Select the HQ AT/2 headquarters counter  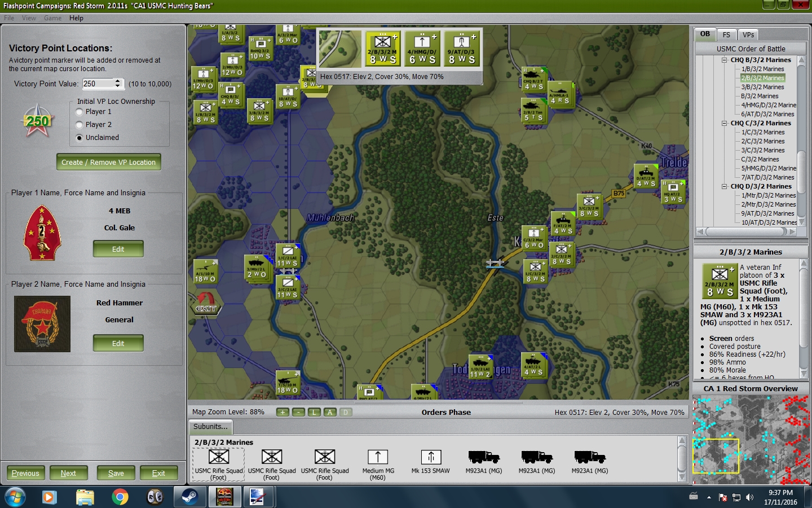(673, 192)
